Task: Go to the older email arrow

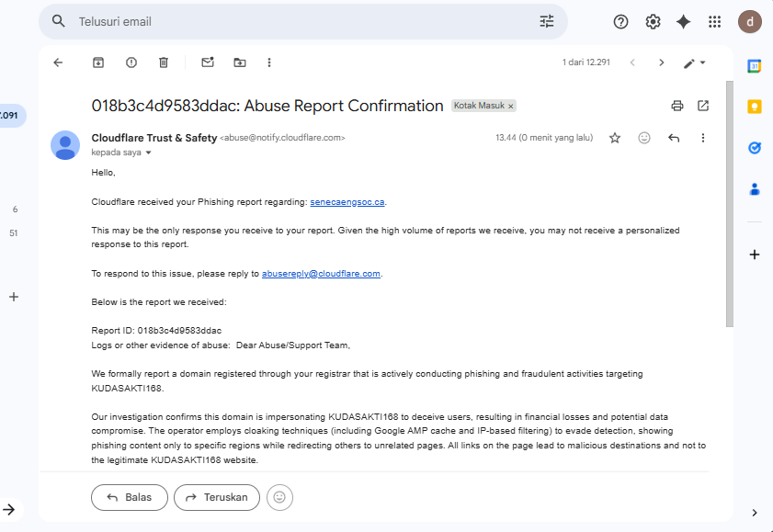Action: (662, 62)
